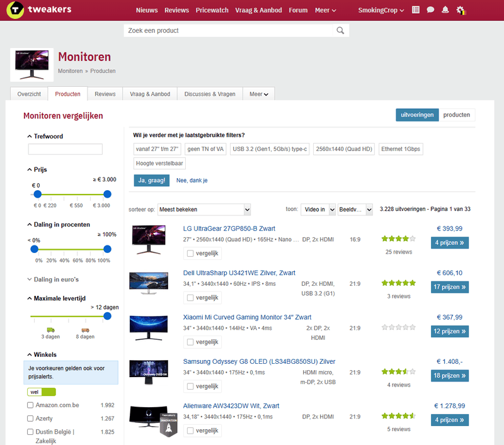The height and width of the screenshot is (445, 504).
Task: Collapse Daling in procenten section
Action: [59, 225]
